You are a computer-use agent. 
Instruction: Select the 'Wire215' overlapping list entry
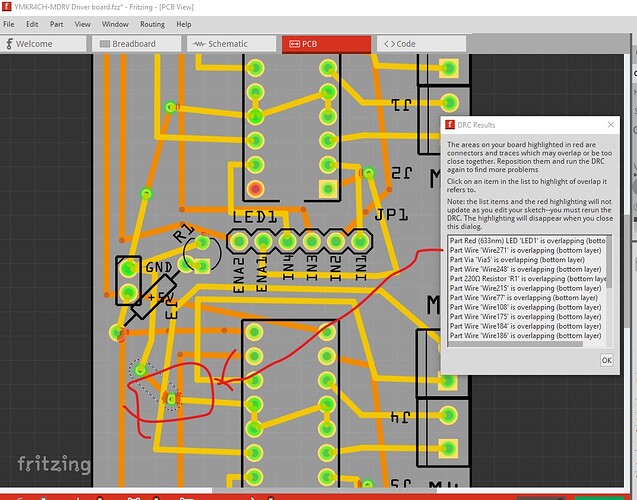[527, 288]
